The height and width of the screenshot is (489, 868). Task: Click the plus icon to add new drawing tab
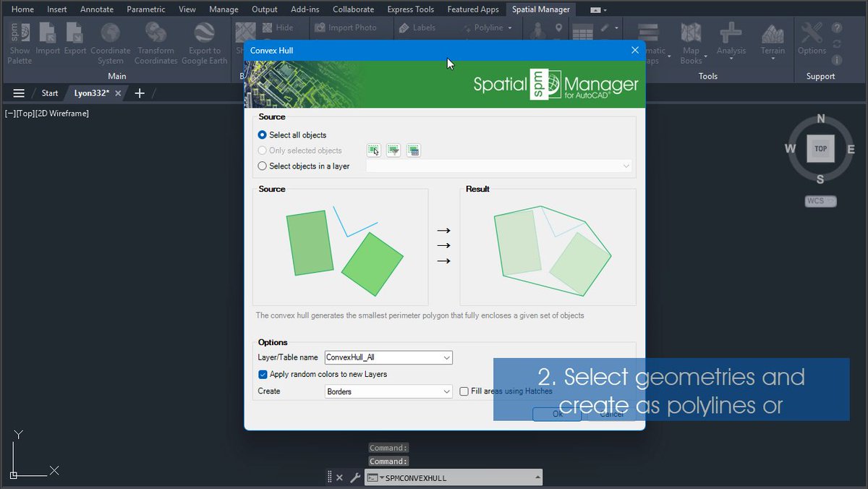(x=140, y=93)
